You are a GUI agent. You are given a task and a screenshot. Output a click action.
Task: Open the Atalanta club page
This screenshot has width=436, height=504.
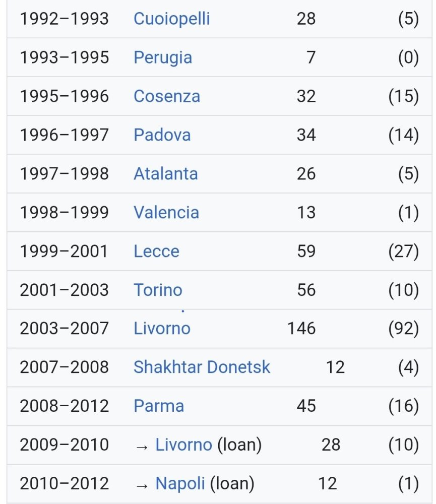pos(166,173)
